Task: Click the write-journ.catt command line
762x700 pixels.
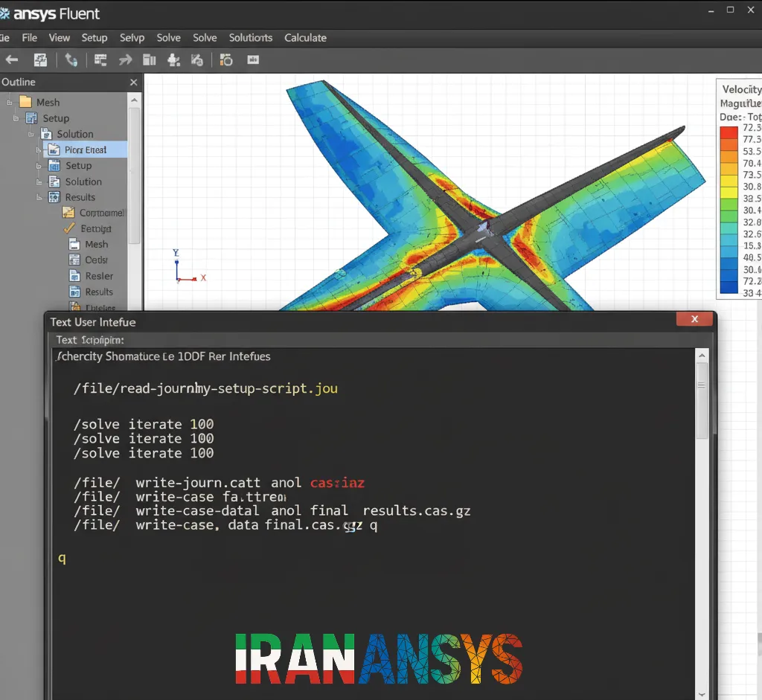Action: click(x=219, y=482)
